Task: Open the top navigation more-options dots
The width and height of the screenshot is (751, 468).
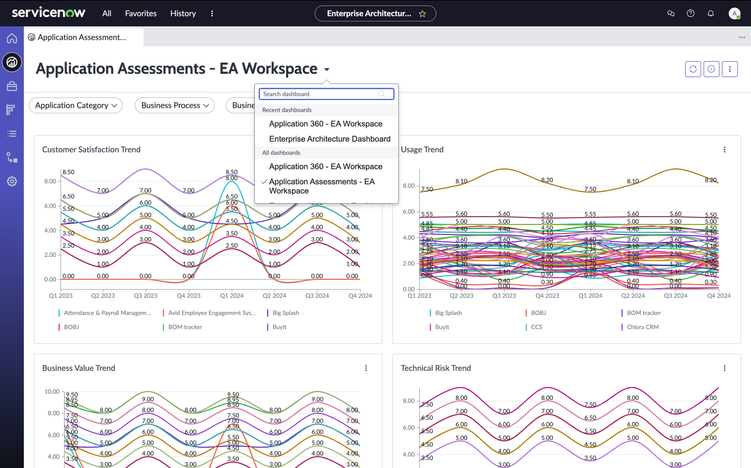Action: tap(212, 13)
